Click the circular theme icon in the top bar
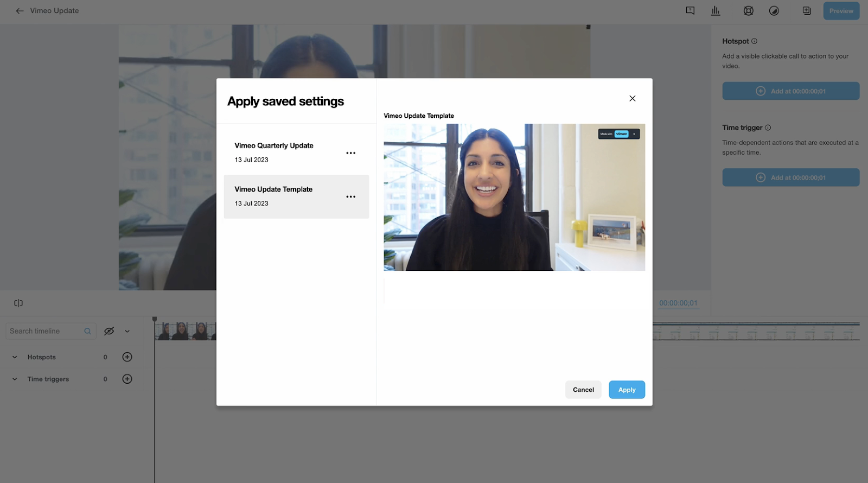 point(774,11)
